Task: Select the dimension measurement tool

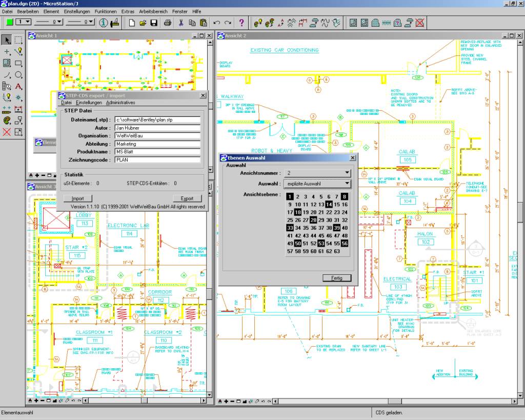Action: 18,109
